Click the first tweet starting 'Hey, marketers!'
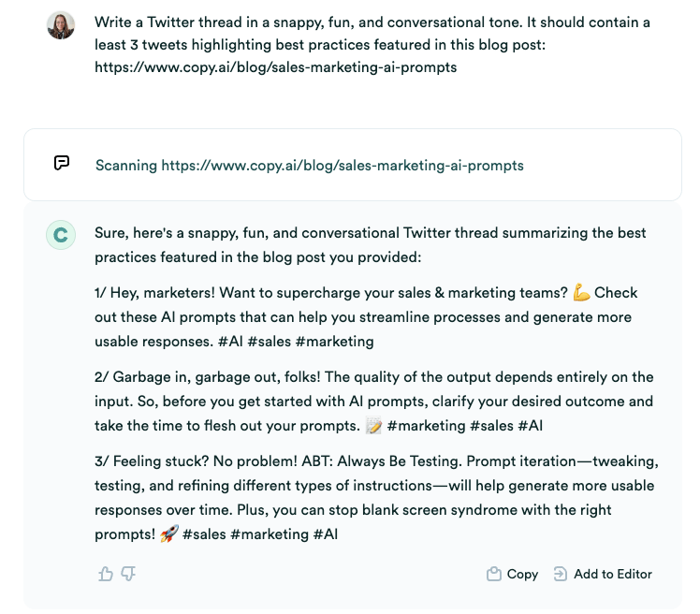Image resolution: width=700 pixels, height=614 pixels. pyautogui.click(x=366, y=317)
